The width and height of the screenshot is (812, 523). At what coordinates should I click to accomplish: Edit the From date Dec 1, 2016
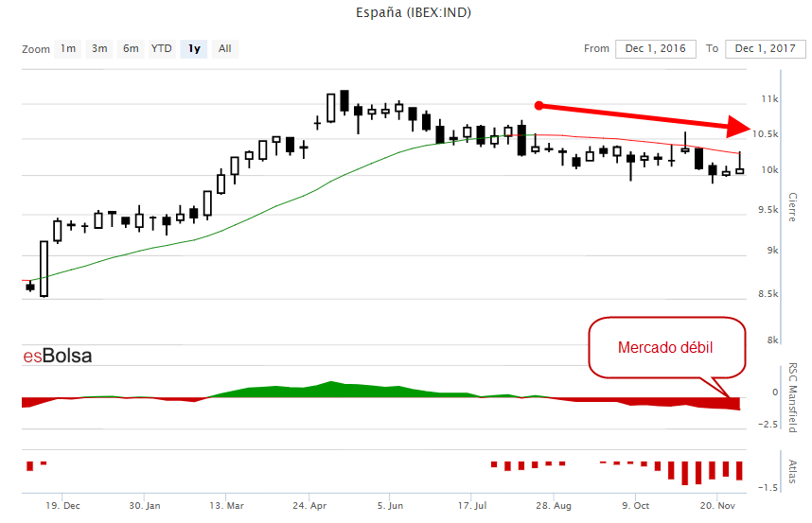click(656, 48)
